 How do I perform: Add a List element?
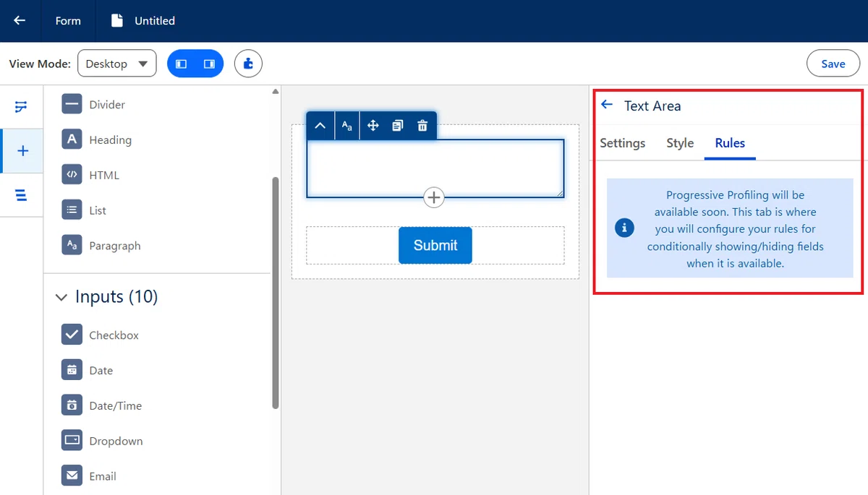coord(85,210)
